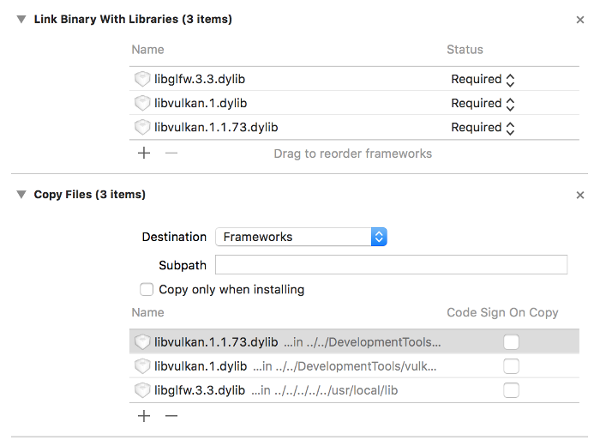Add a file with the Copy Files plus icon
Screen dimensions: 600x446
point(143,415)
